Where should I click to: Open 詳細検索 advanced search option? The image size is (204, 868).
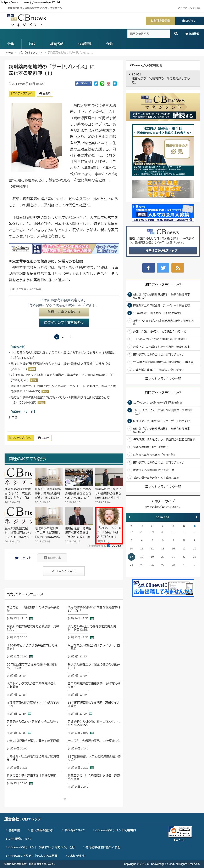click(x=192, y=34)
